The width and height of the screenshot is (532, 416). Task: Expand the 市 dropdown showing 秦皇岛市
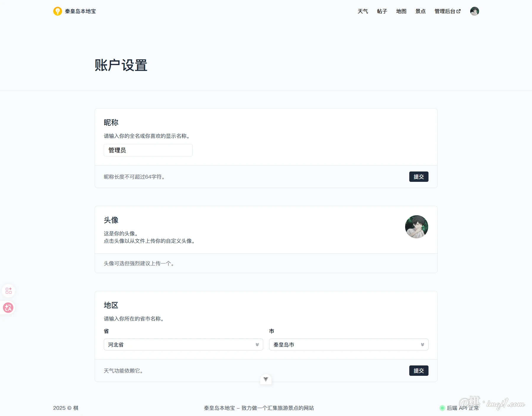click(x=348, y=344)
